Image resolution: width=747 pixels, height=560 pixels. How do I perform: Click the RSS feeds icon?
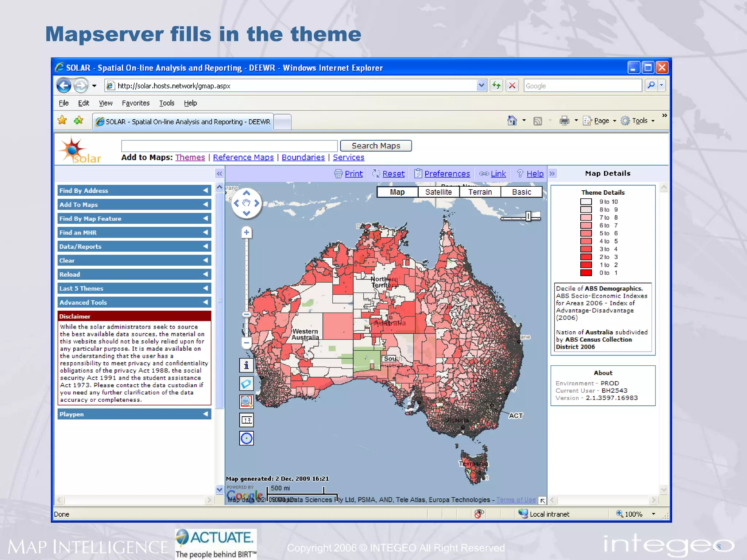pos(538,121)
